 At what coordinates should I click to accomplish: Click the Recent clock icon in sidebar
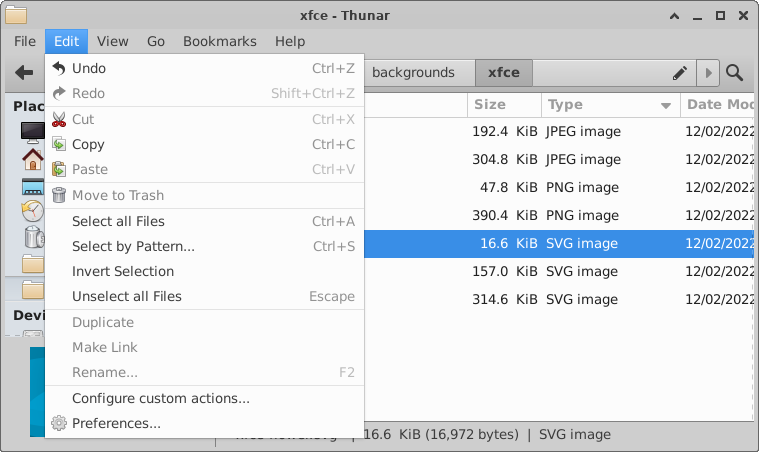tap(32, 211)
